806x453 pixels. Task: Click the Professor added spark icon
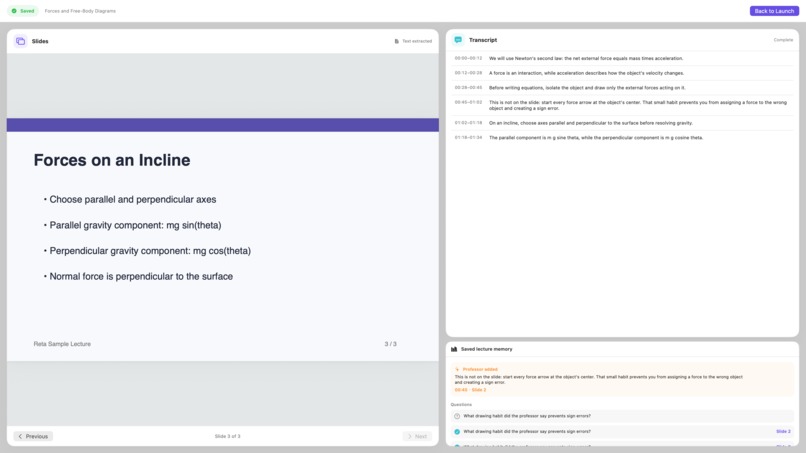click(x=457, y=369)
